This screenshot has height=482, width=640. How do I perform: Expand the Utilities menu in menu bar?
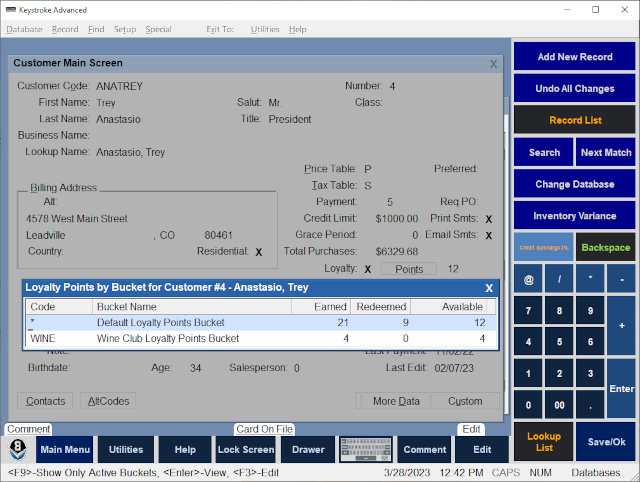(265, 29)
